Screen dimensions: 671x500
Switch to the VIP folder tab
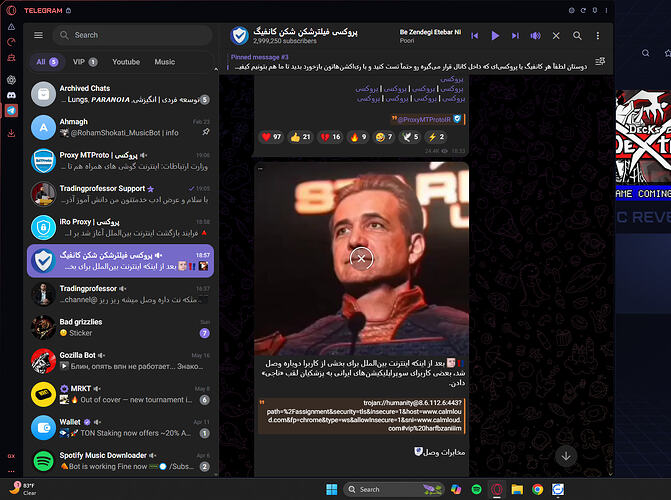85,62
